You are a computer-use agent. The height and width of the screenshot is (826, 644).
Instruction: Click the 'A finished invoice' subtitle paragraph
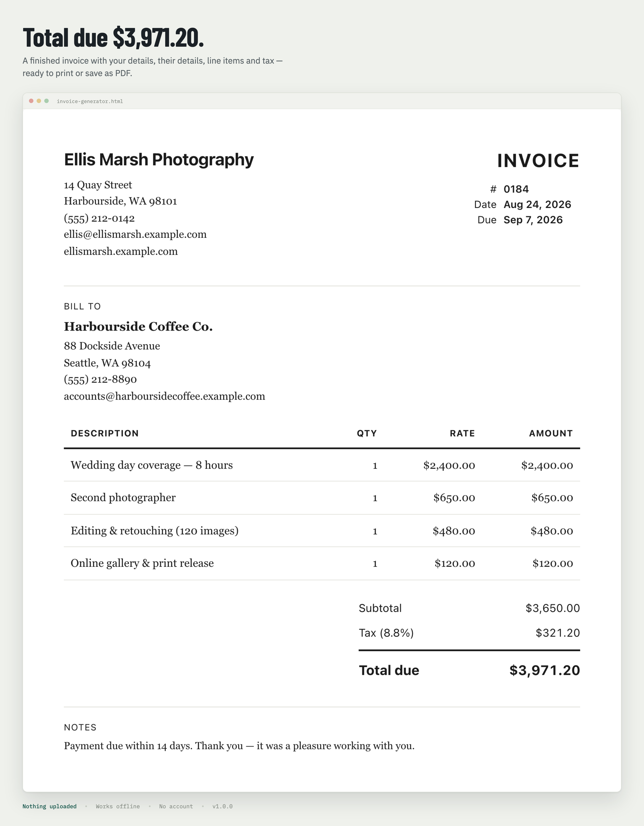point(152,67)
